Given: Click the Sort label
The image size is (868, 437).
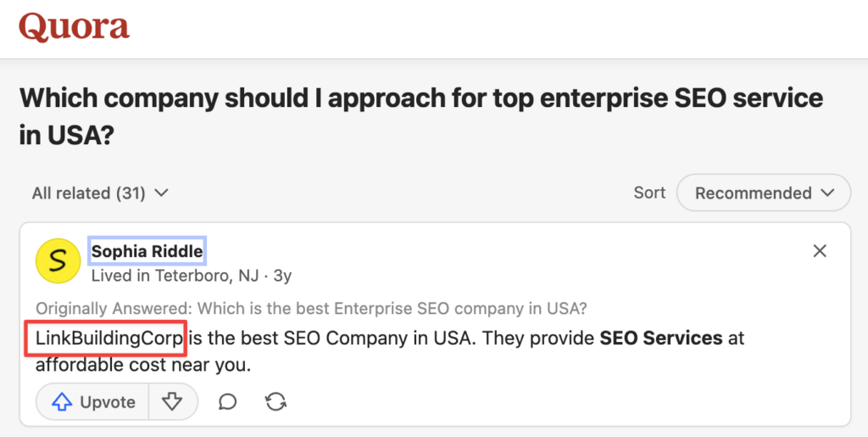Looking at the screenshot, I should click(649, 193).
